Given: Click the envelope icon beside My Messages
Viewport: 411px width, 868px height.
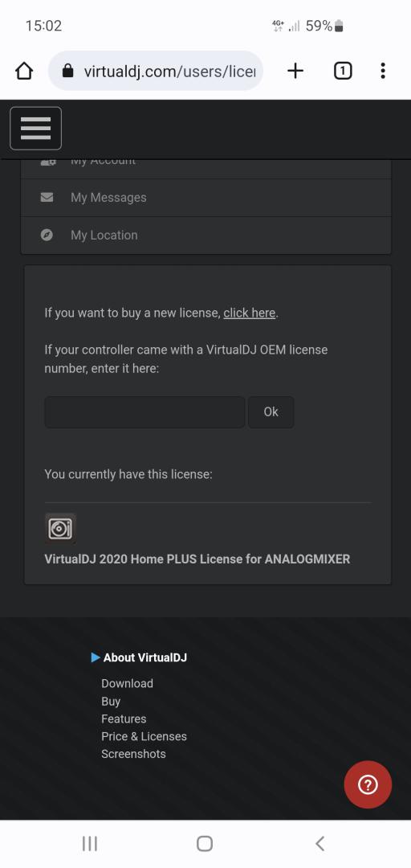Looking at the screenshot, I should click(47, 197).
